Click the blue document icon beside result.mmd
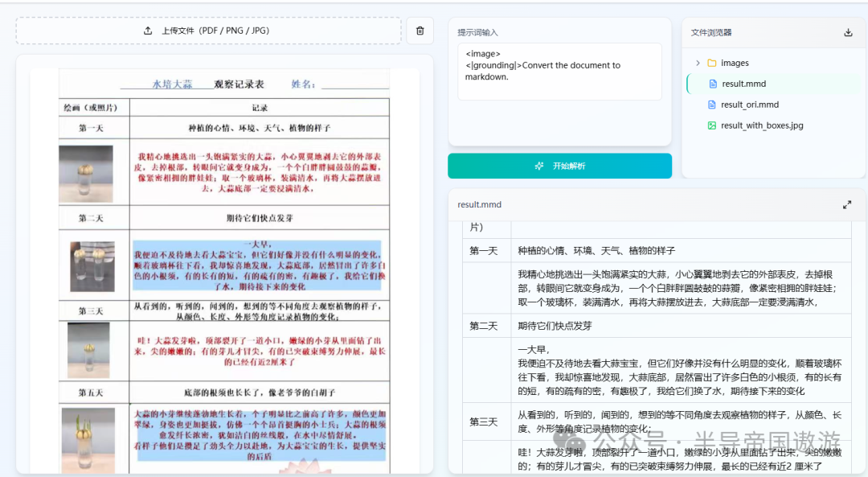This screenshot has width=868, height=477. 713,84
